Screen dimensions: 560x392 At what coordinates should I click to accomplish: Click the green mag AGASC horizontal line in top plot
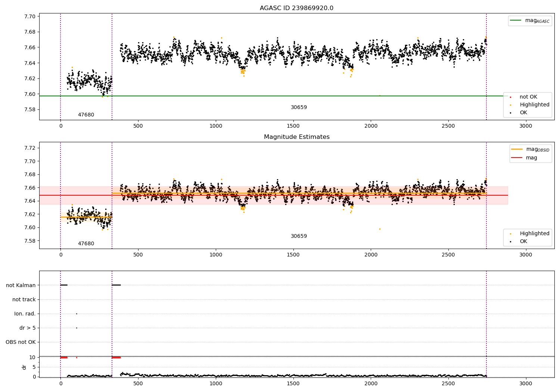coord(273,96)
